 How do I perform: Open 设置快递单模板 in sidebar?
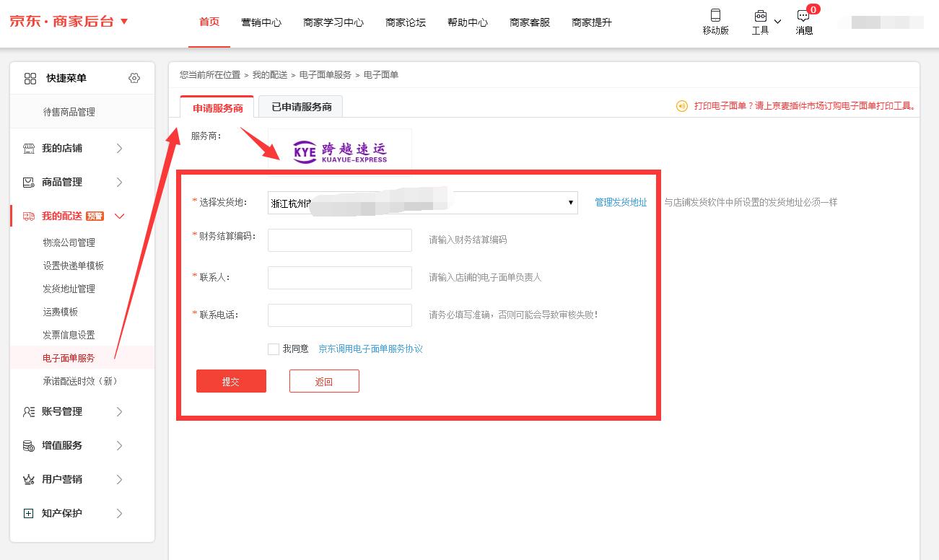(x=74, y=266)
